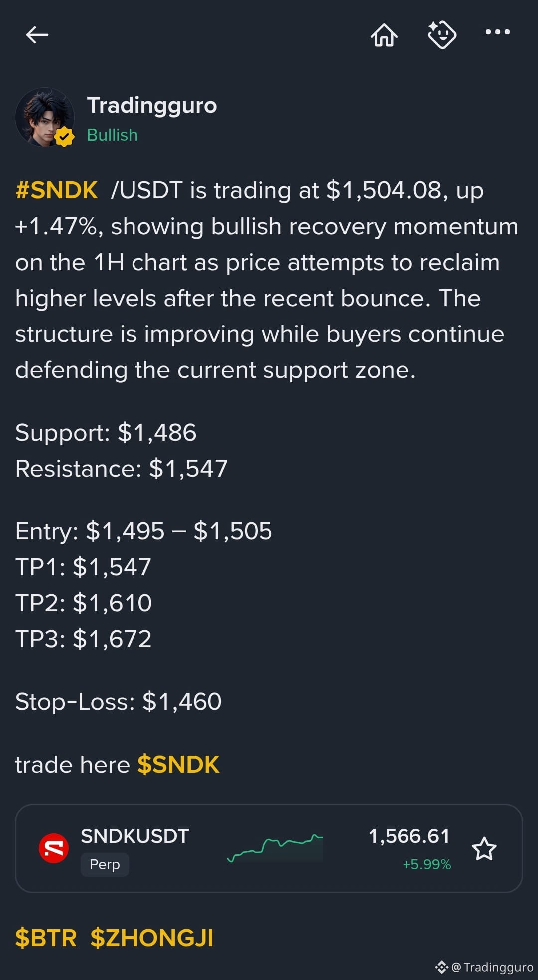Image resolution: width=538 pixels, height=980 pixels.
Task: Tap the $SNDK cashtag after trade here
Action: click(178, 765)
